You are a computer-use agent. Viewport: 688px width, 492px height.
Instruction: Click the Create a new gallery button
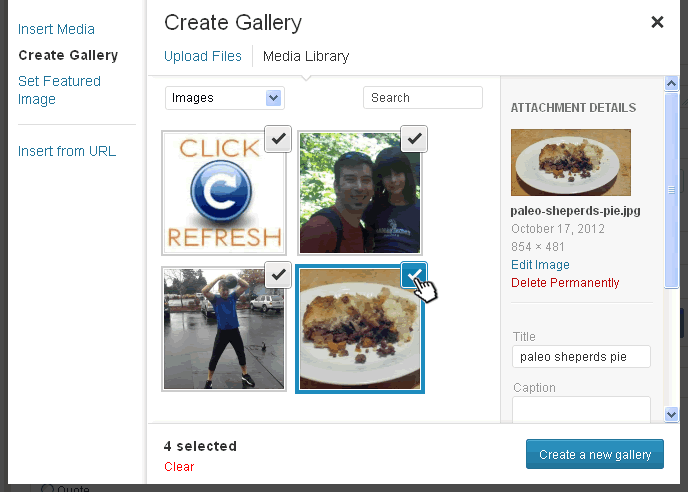(595, 454)
